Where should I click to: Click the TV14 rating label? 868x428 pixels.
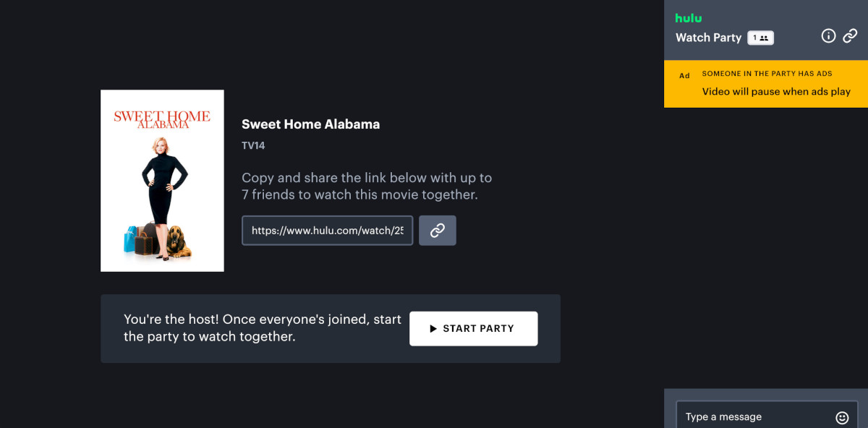click(x=253, y=145)
